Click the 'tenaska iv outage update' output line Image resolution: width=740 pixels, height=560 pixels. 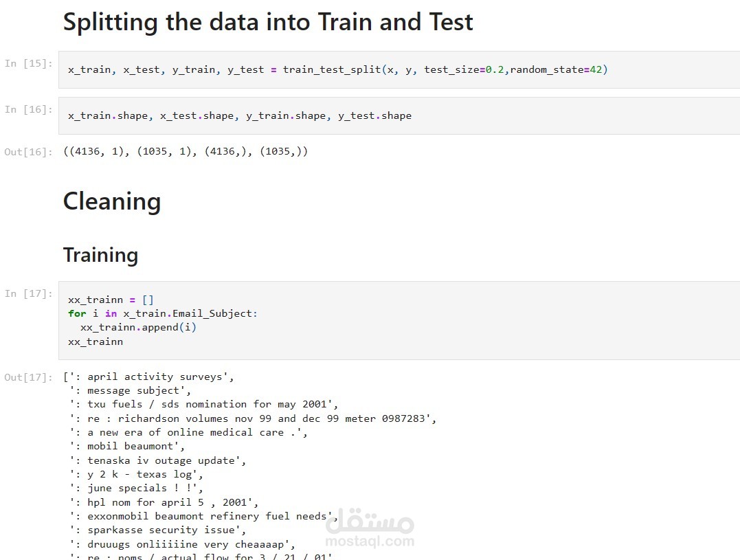(x=157, y=460)
